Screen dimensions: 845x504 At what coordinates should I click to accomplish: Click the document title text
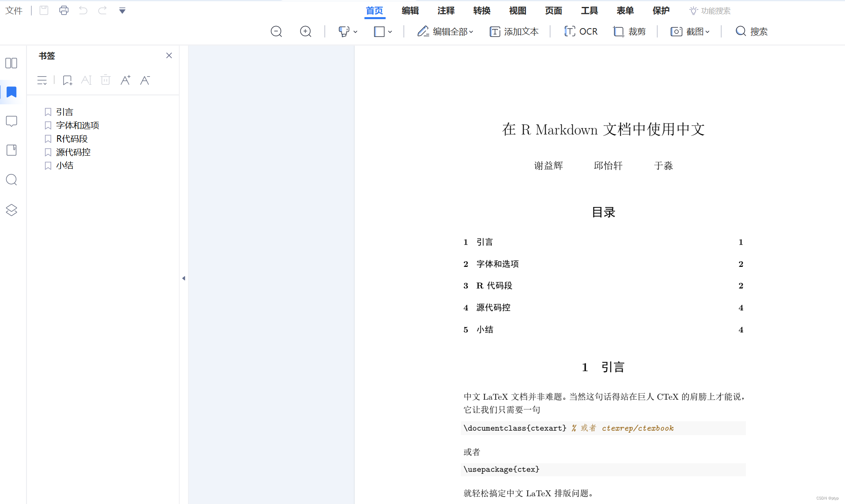(x=603, y=130)
